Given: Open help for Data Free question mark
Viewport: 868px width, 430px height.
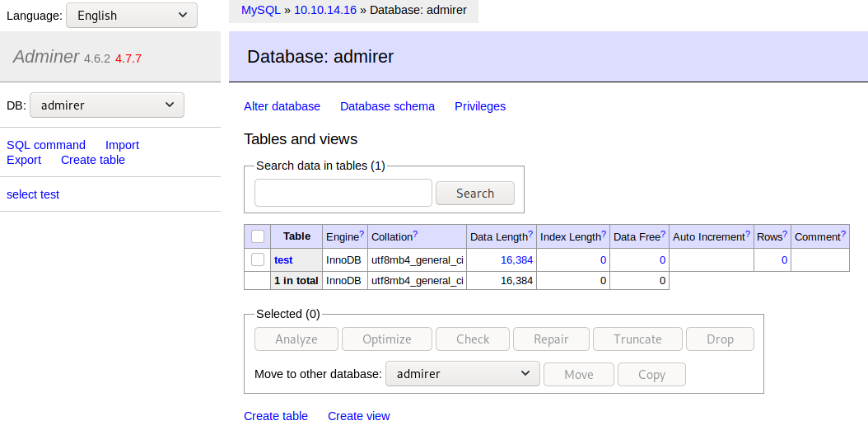Looking at the screenshot, I should pyautogui.click(x=663, y=234).
